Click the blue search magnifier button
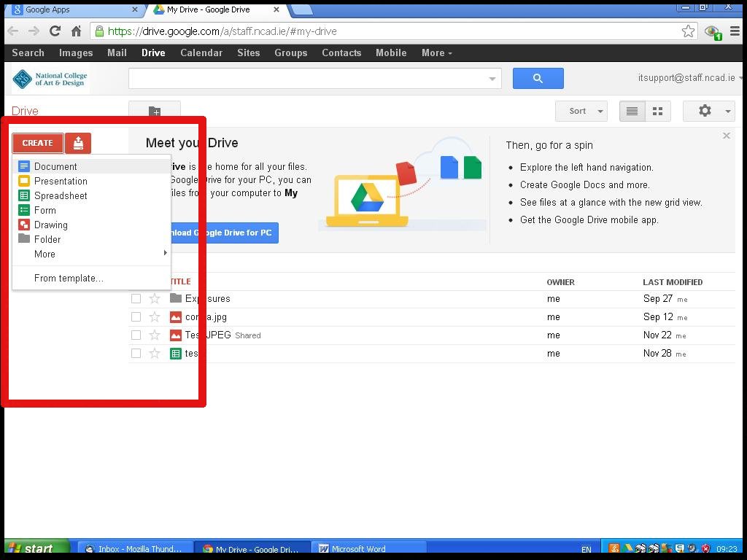The image size is (747, 560). [x=538, y=78]
